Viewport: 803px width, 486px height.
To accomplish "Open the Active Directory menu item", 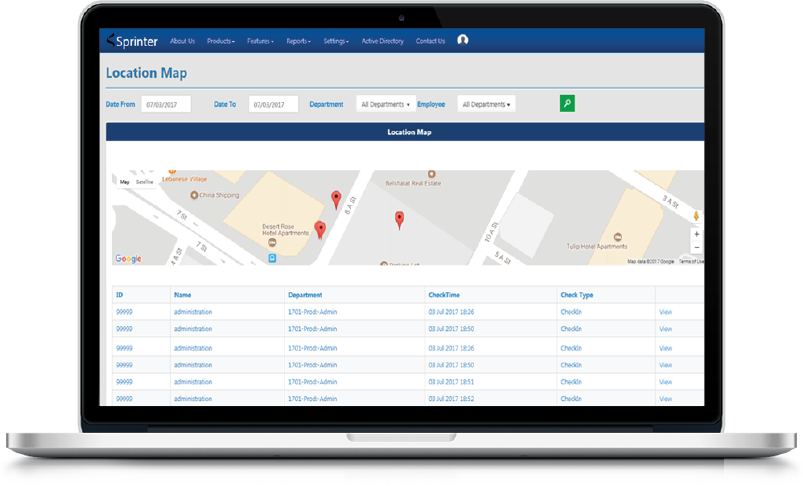I will [382, 41].
